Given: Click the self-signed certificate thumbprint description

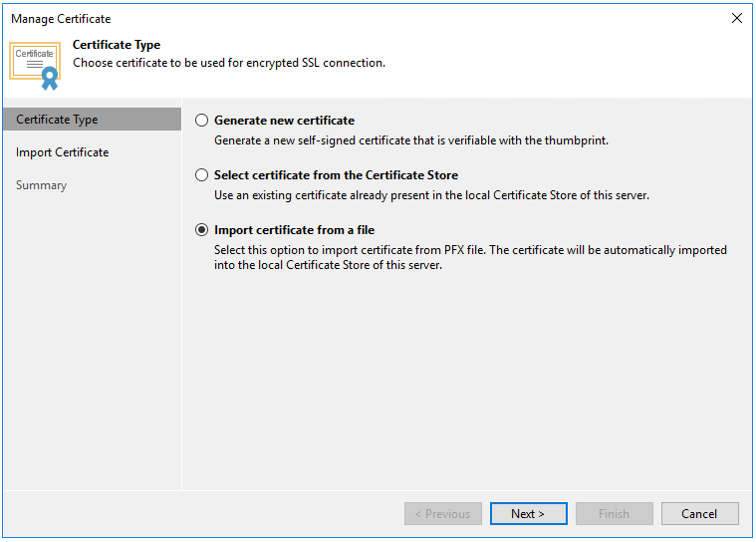Looking at the screenshot, I should pos(410,140).
